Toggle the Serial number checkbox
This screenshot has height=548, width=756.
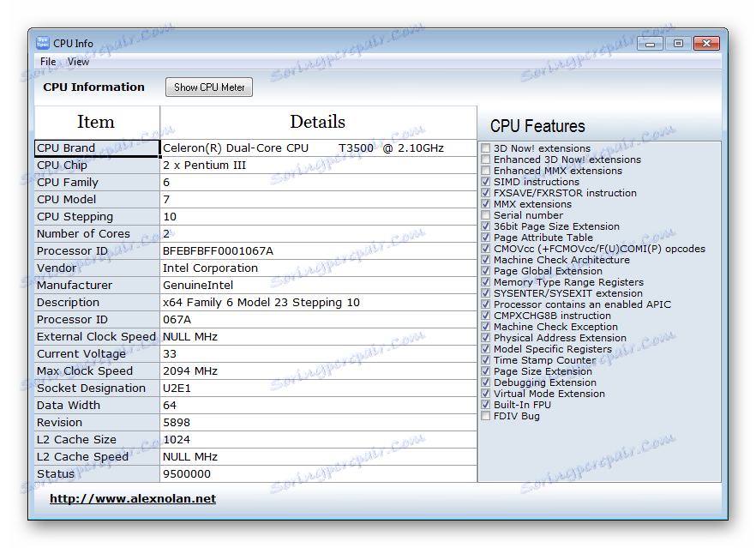(x=485, y=214)
